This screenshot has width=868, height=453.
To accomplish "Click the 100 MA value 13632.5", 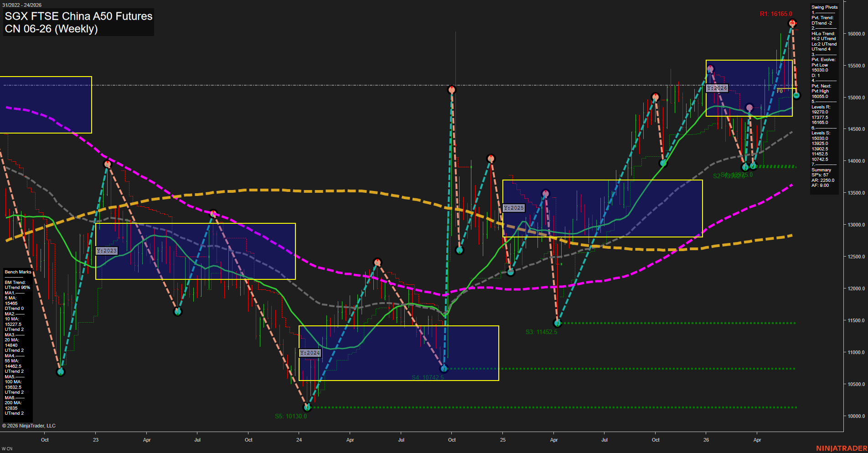I will (13, 387).
